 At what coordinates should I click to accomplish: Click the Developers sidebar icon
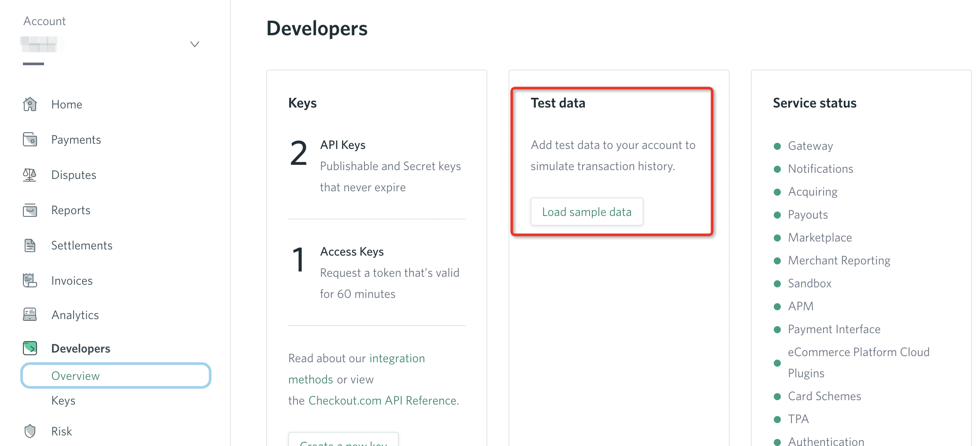click(30, 348)
